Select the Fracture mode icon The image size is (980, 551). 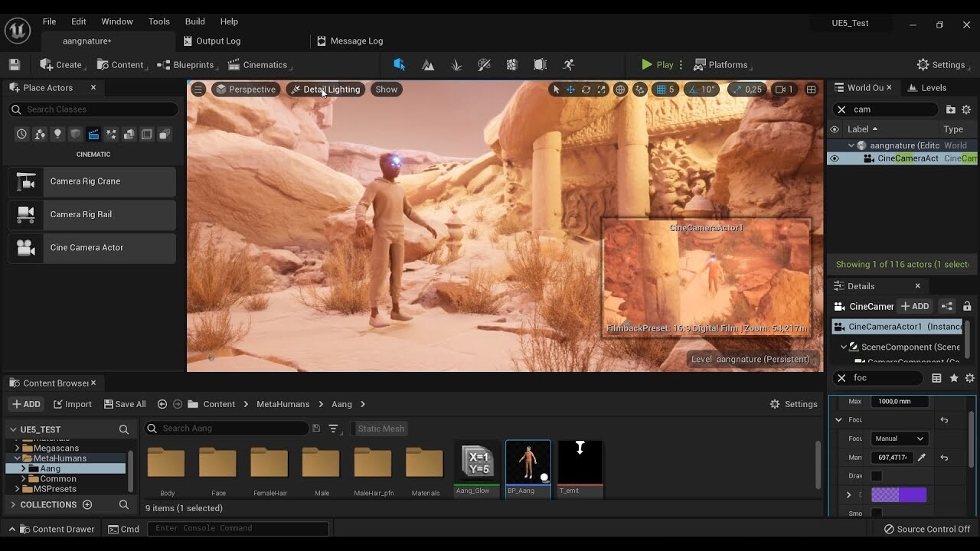[511, 65]
